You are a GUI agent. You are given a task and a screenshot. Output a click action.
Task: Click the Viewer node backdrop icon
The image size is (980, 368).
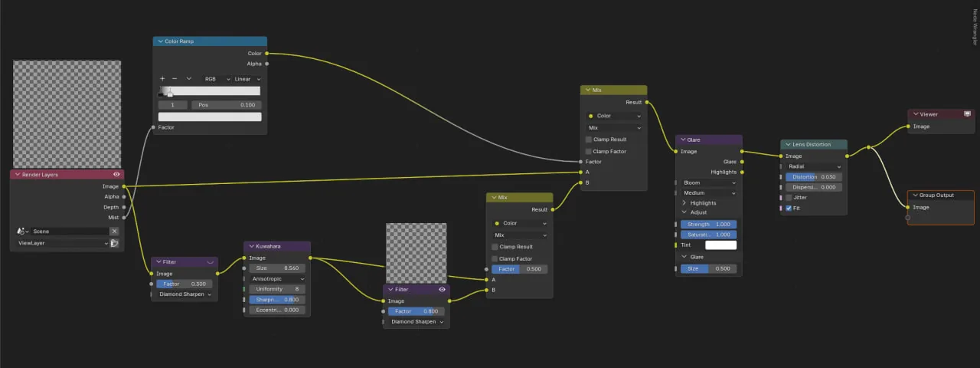967,114
